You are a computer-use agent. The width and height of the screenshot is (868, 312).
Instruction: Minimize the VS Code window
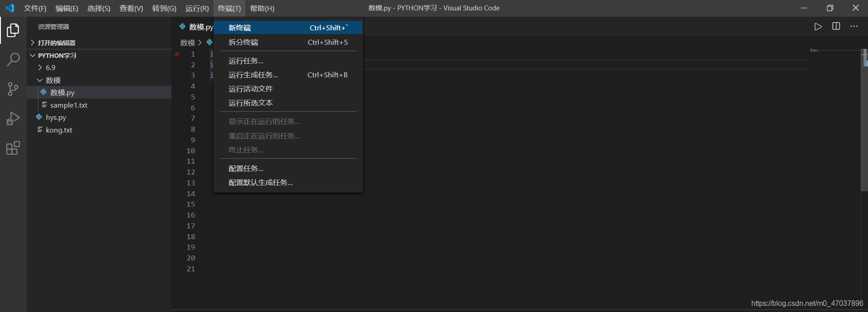804,8
